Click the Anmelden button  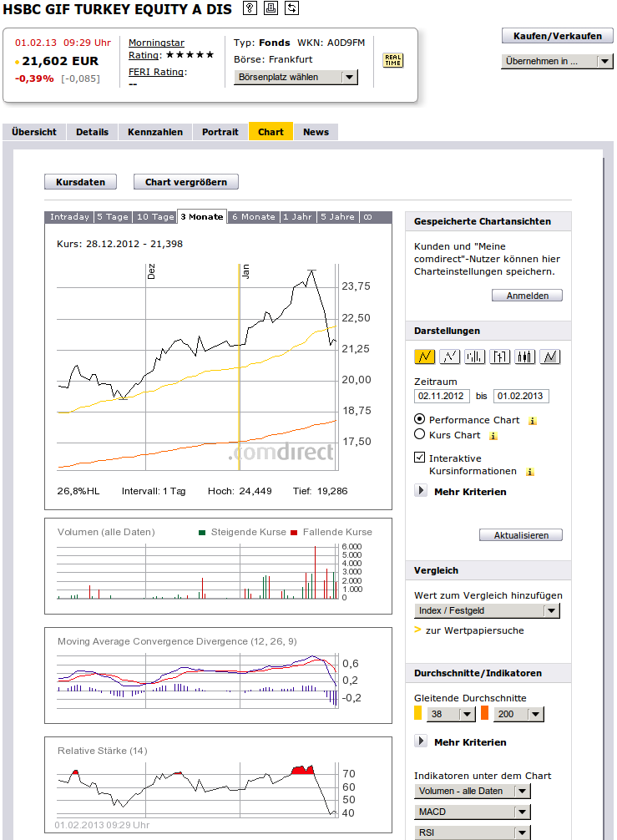[x=527, y=296]
